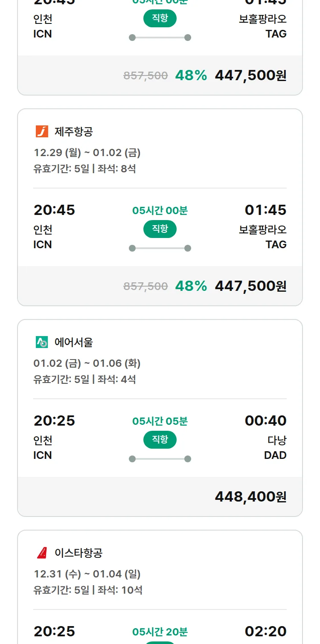Tap the flight route line in the 에어서울 card
Screen dimensions: 320x644
coord(160,459)
